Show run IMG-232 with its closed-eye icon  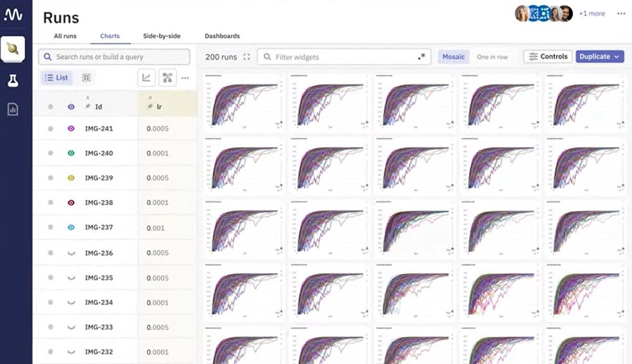coord(71,352)
